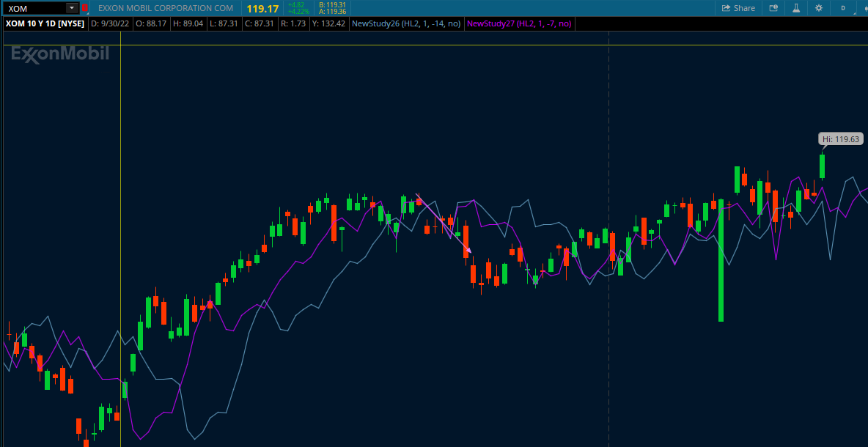Click the range value R: 1.73
The width and height of the screenshot is (868, 447).
pos(293,23)
